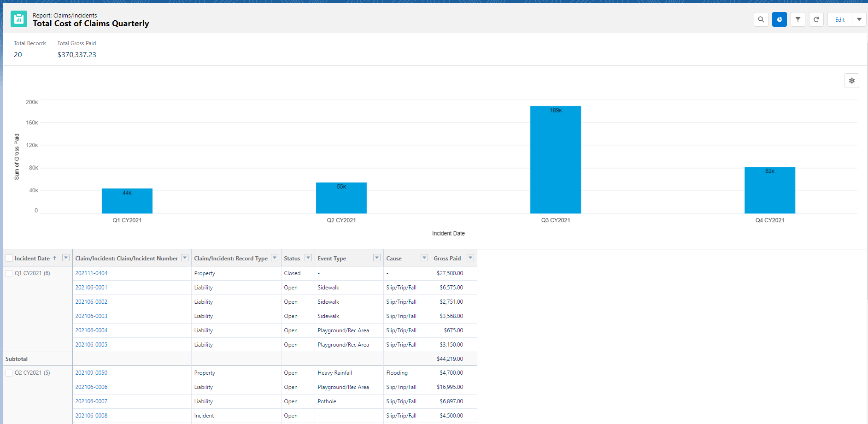Open claim 202106-0002
The height and width of the screenshot is (424, 868).
click(x=91, y=302)
